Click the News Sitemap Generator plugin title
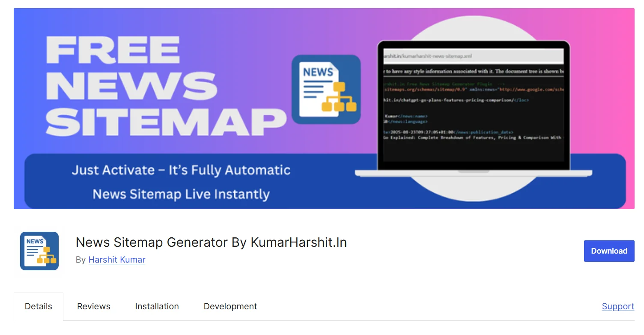644x335 pixels. tap(211, 242)
